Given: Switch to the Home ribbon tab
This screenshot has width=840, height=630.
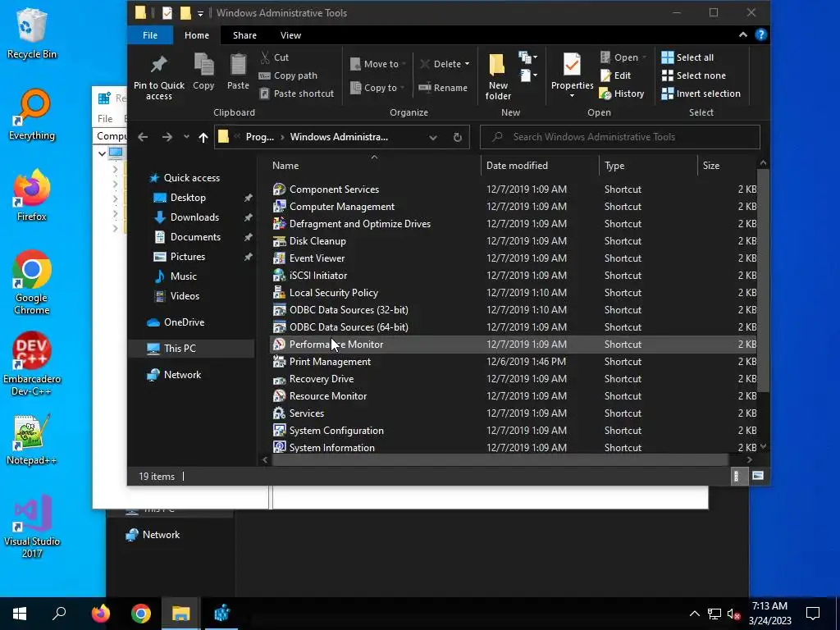Looking at the screenshot, I should tap(197, 35).
